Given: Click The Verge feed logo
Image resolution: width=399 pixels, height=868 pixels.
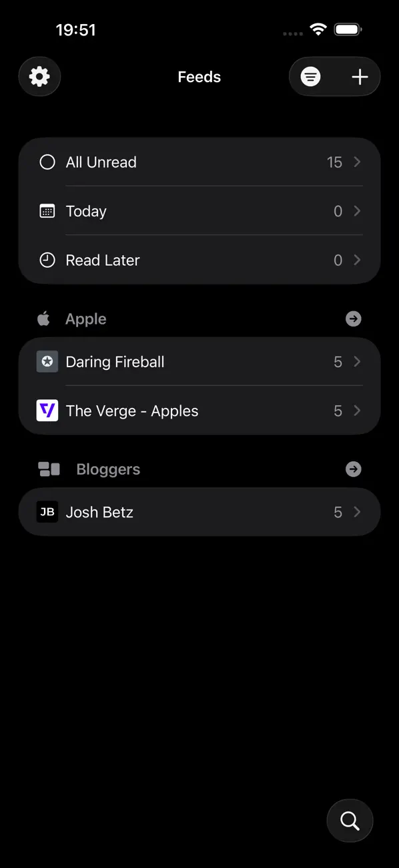Looking at the screenshot, I should [x=47, y=411].
